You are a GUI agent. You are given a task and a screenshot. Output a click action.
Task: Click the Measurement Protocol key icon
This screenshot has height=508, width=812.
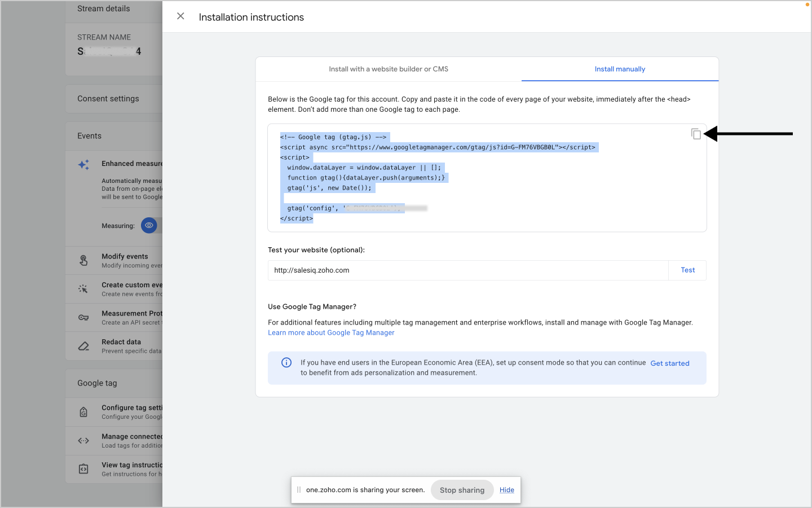pos(83,318)
